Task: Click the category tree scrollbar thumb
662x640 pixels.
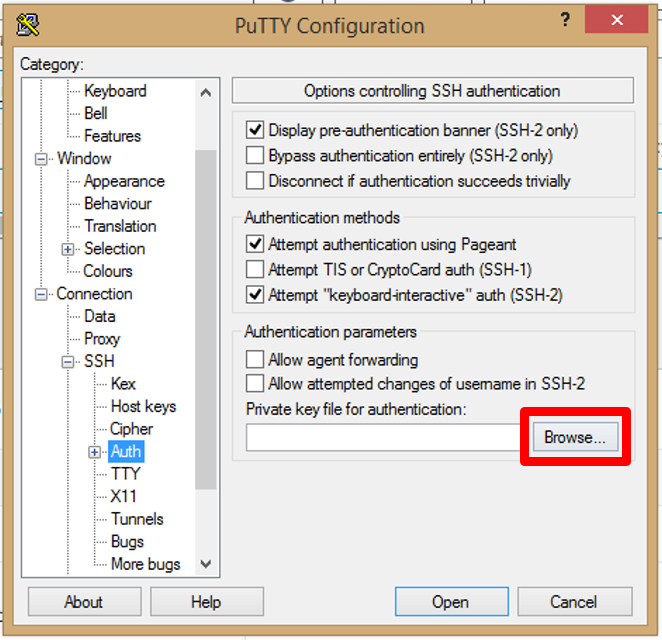Action: [x=206, y=320]
